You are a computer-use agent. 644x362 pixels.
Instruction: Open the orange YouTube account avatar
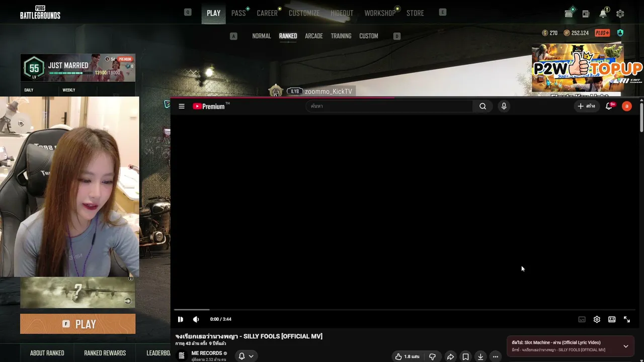[x=626, y=106]
